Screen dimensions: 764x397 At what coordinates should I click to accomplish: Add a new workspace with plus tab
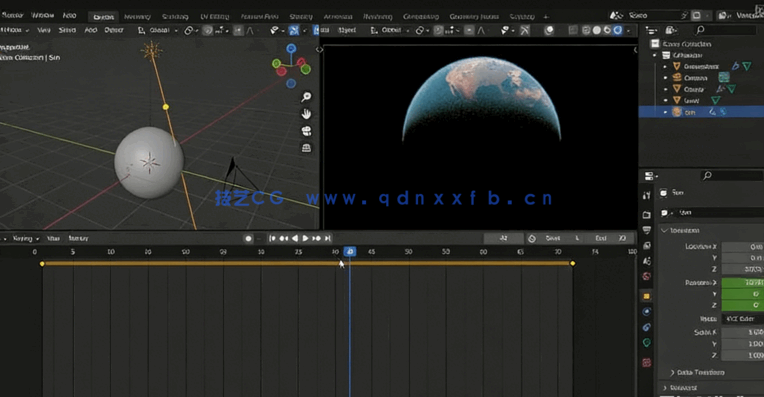[x=546, y=17]
